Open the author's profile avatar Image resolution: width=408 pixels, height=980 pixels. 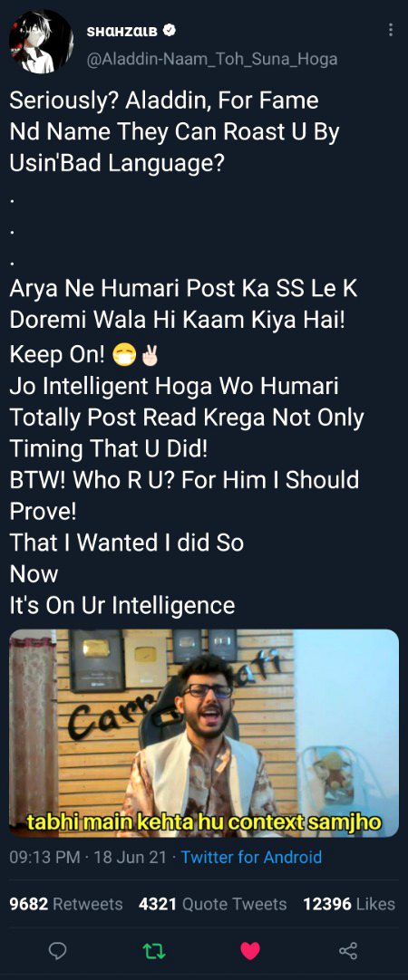click(x=41, y=42)
